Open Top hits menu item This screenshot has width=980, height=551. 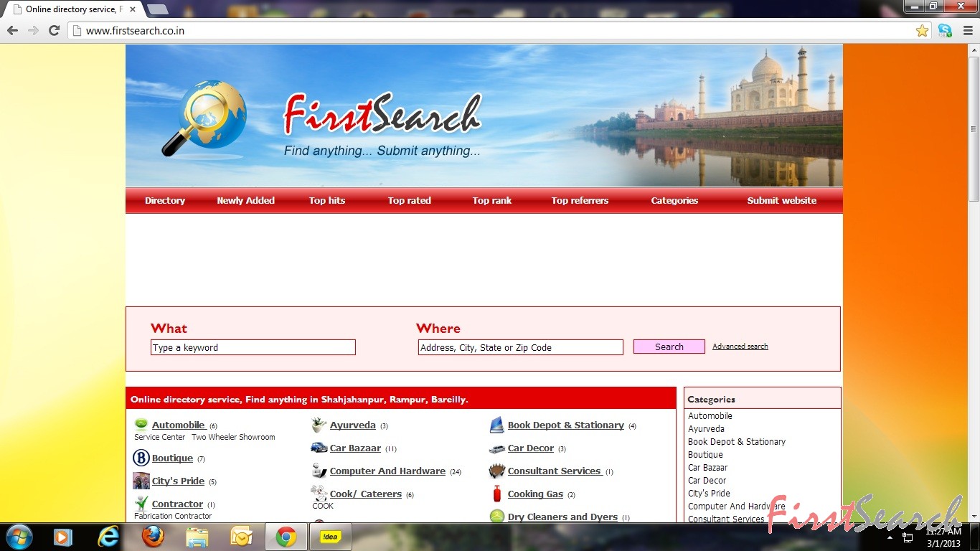(x=327, y=200)
